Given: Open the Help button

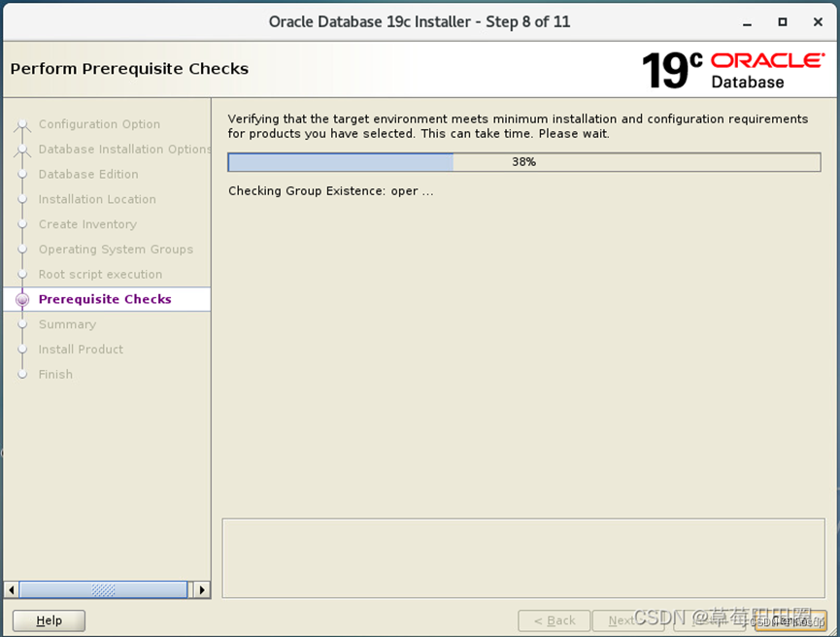Looking at the screenshot, I should (x=49, y=620).
